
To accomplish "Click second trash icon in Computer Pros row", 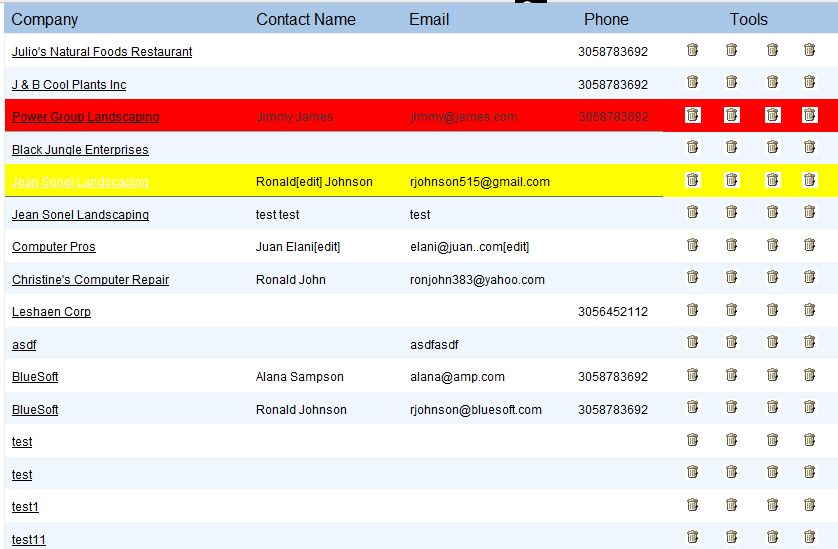I will pos(732,245).
